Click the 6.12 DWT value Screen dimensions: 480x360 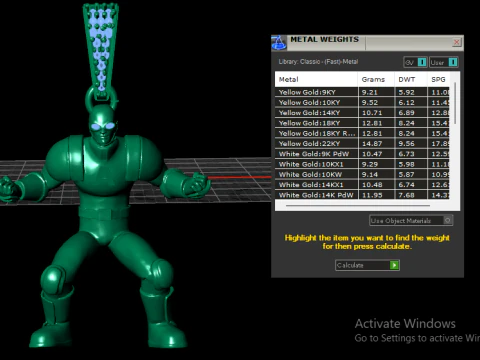tap(406, 102)
